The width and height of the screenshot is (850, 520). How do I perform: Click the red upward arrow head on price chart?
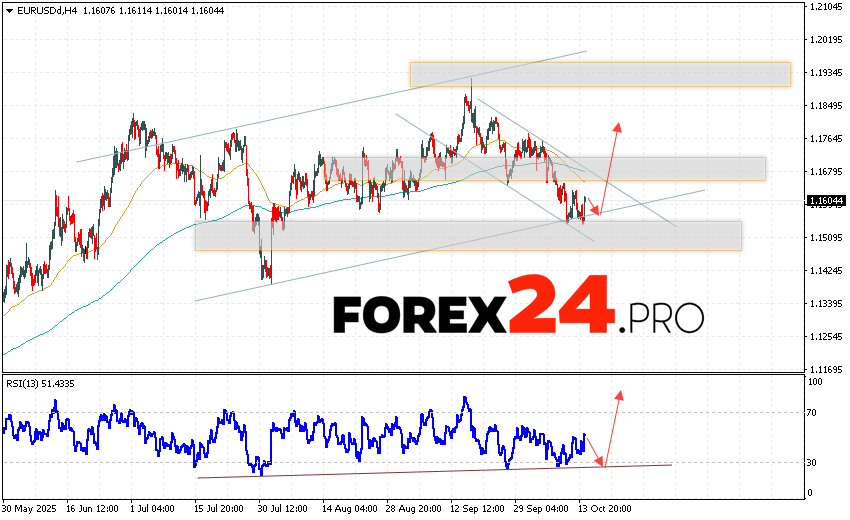[x=618, y=127]
